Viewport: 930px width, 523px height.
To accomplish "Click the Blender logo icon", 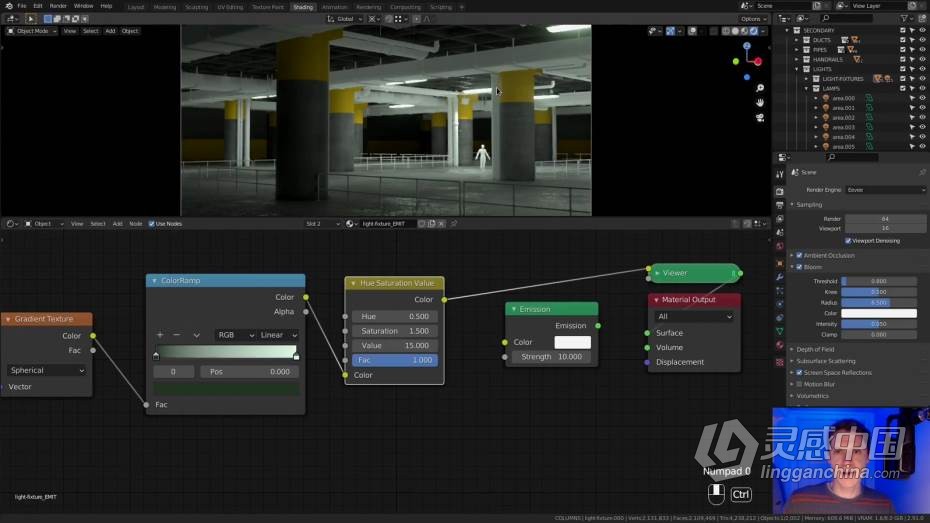I will [8, 6].
